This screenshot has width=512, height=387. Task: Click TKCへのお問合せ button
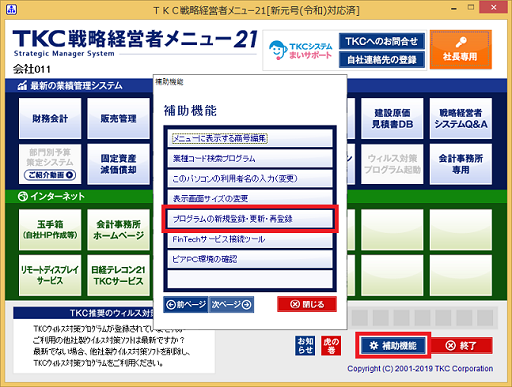[382, 41]
